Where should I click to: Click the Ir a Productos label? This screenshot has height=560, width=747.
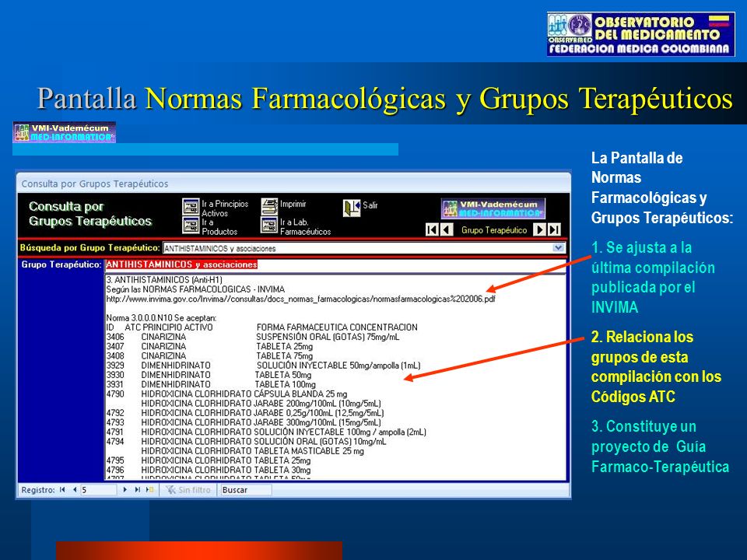219,226
